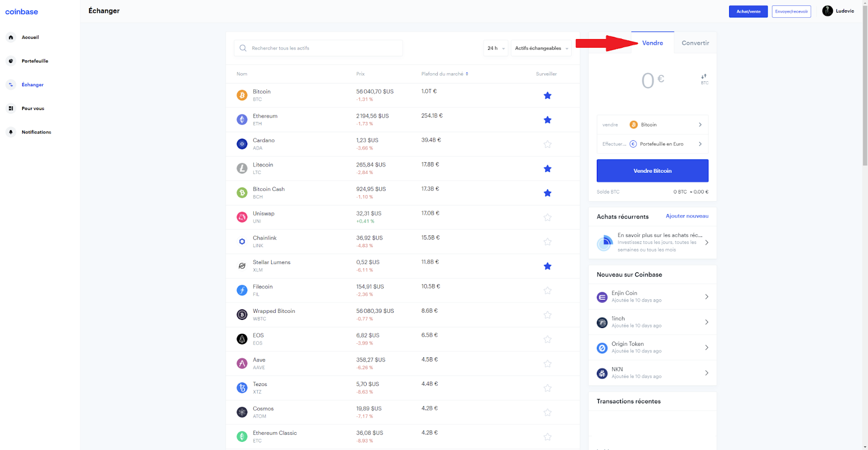The image size is (868, 450).
Task: Click the Wrapped Bitcoin price 56 080,39 $US
Action: pyautogui.click(x=375, y=311)
